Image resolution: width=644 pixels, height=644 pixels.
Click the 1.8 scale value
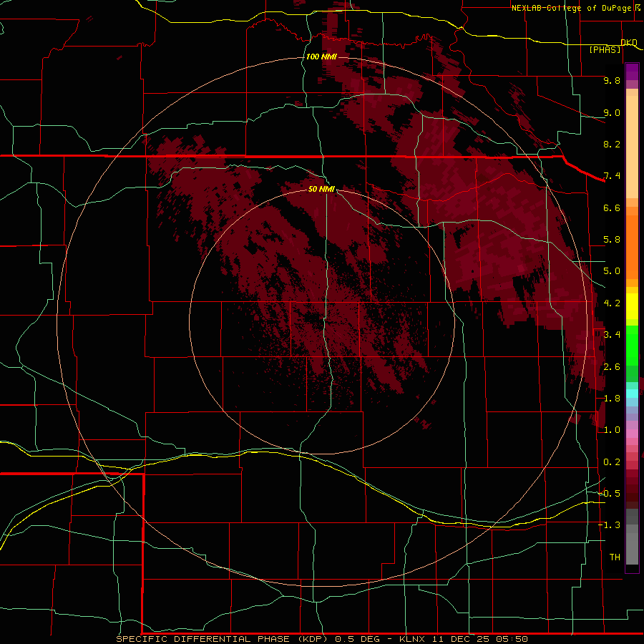tap(612, 399)
